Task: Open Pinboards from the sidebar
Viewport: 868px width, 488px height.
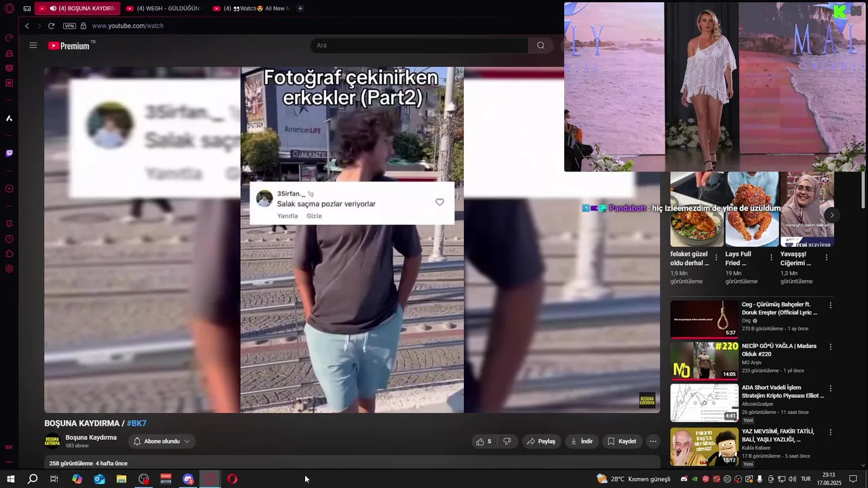Action: pos(9,224)
